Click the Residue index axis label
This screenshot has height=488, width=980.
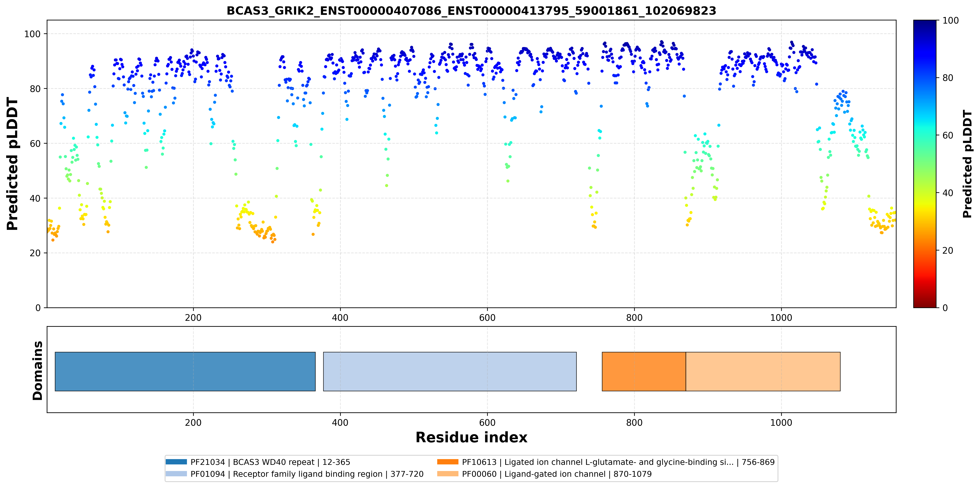[x=471, y=437]
